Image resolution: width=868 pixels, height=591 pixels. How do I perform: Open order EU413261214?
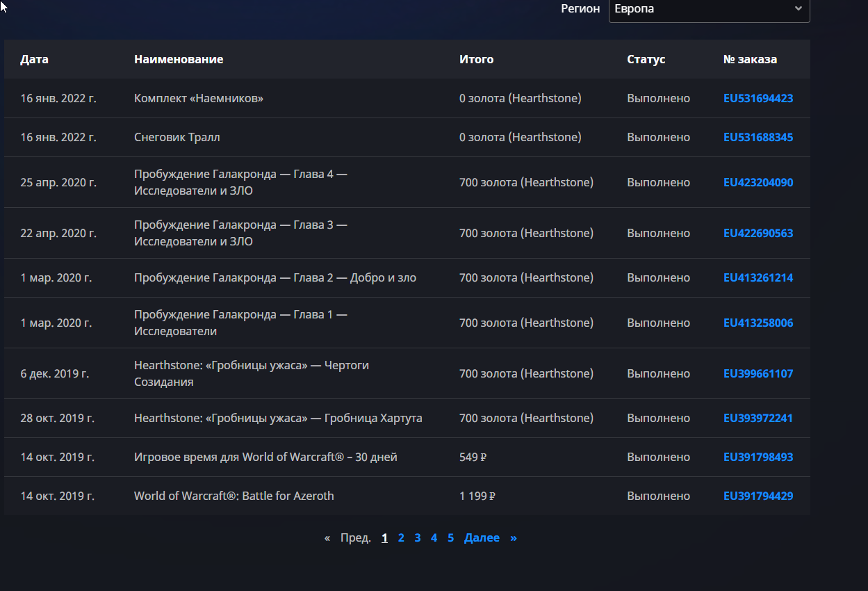pos(758,278)
